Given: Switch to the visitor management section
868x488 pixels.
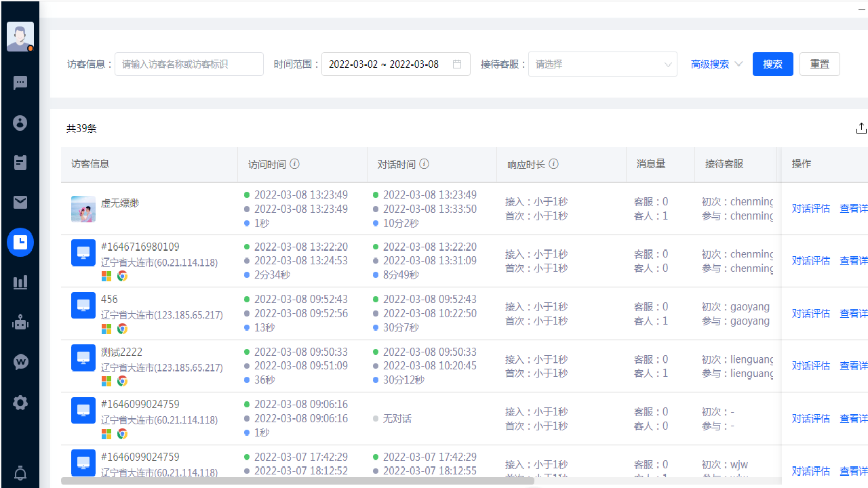Looking at the screenshot, I should coord(20,123).
